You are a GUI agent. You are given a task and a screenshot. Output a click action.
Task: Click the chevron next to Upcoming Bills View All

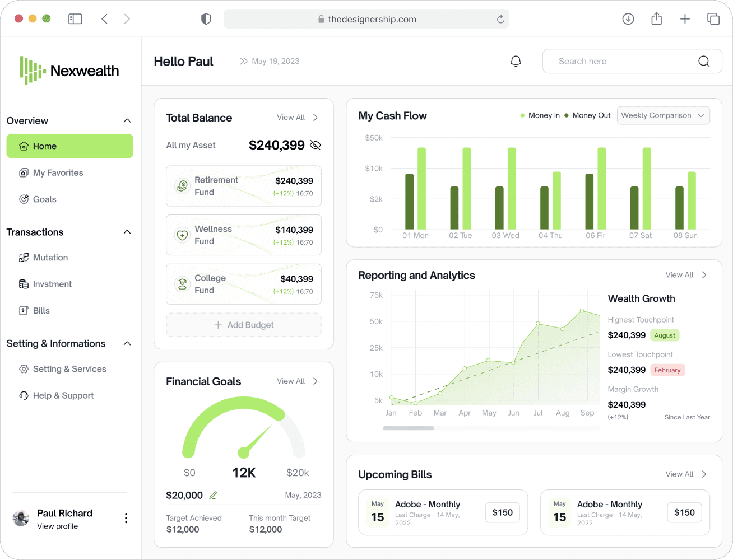[704, 474]
